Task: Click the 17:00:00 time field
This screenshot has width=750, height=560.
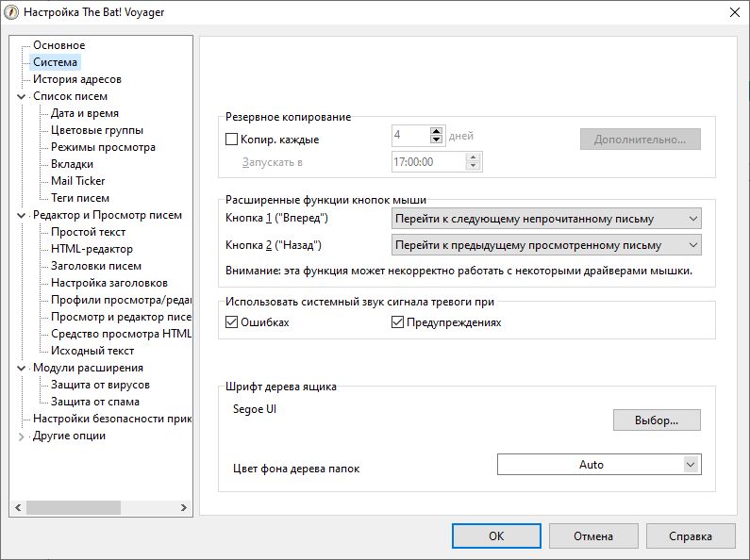Action: (428, 161)
